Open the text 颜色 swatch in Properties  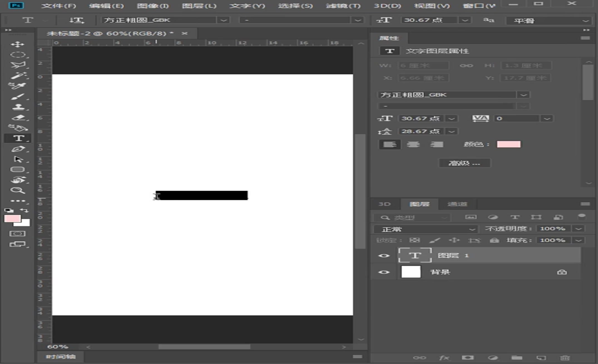[509, 144]
